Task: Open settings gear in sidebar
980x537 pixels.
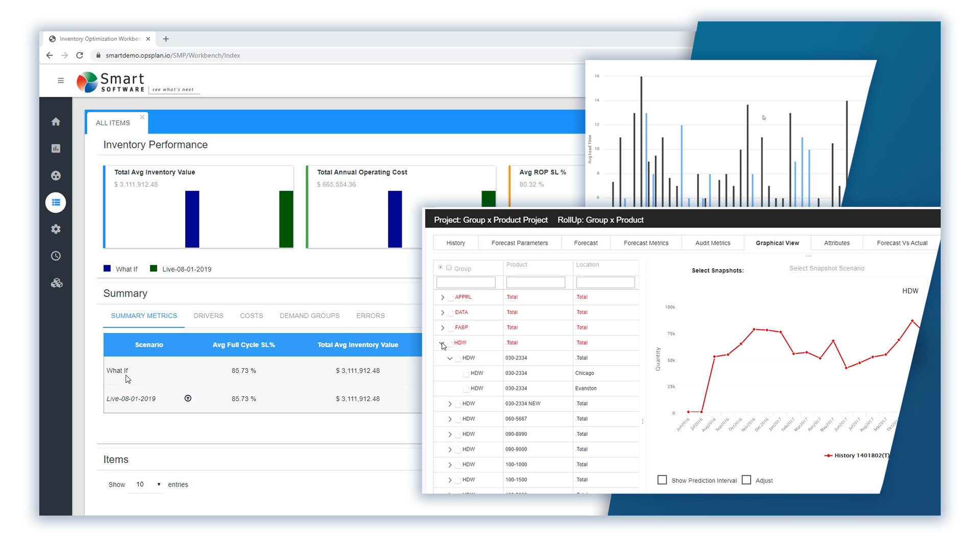Action: (56, 229)
